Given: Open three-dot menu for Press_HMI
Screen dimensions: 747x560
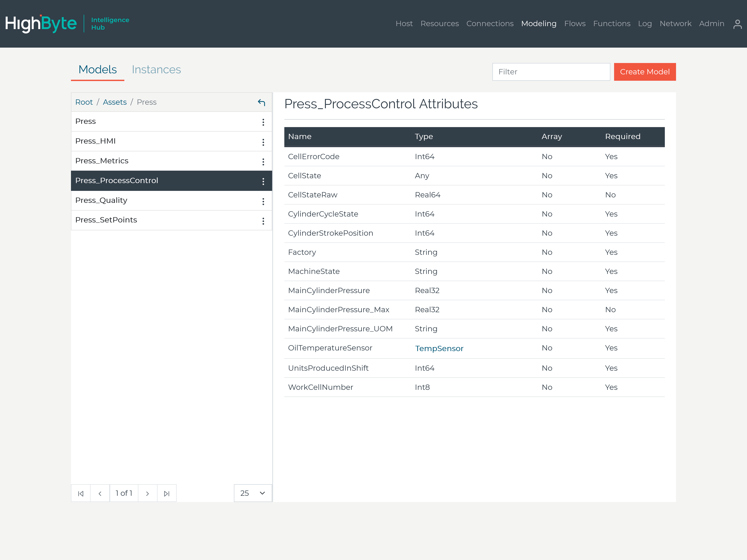Looking at the screenshot, I should coord(263,142).
